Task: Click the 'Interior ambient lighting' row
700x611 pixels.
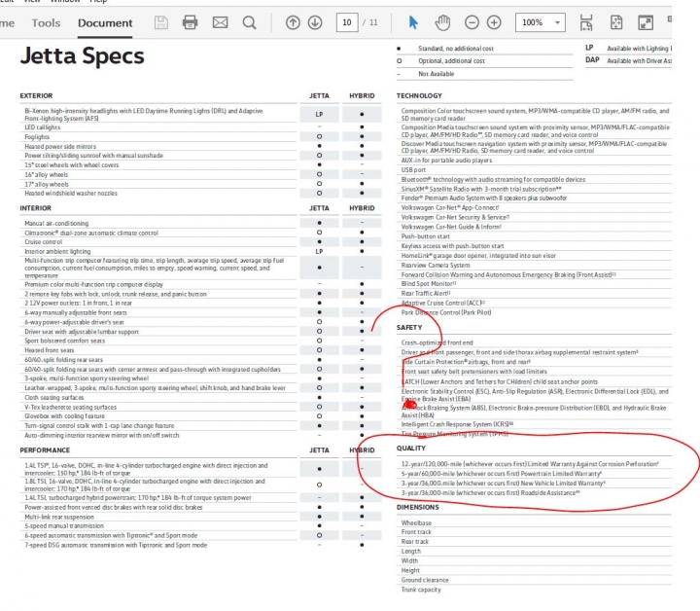Action: pyautogui.click(x=201, y=251)
